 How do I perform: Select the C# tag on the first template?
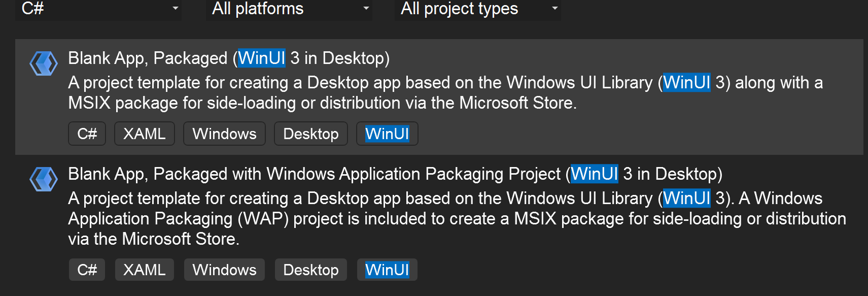87,134
